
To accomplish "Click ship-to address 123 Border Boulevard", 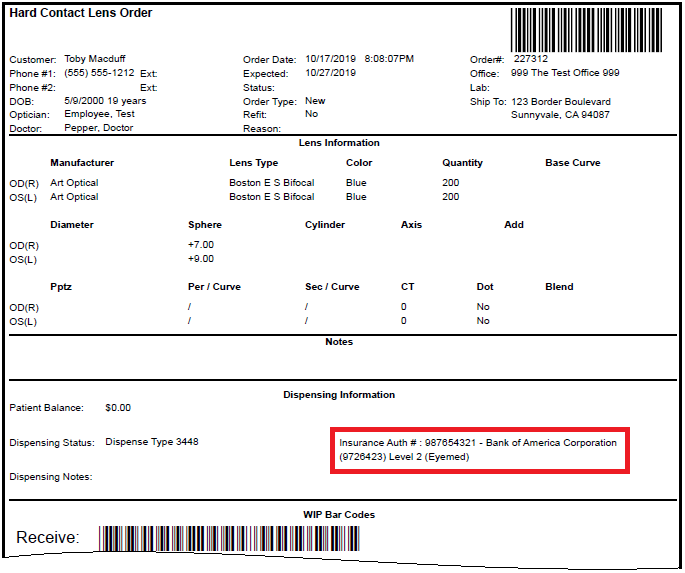I will pos(561,101).
